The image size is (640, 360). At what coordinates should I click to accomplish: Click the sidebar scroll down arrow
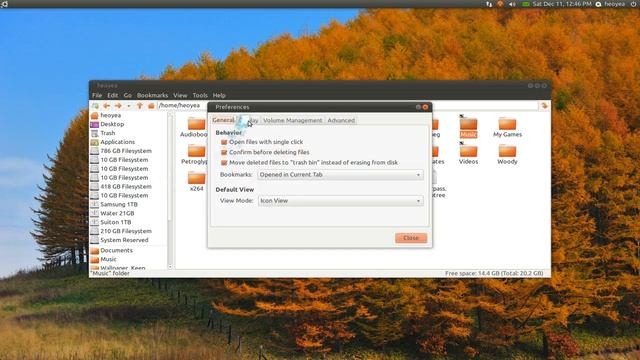tap(170, 267)
